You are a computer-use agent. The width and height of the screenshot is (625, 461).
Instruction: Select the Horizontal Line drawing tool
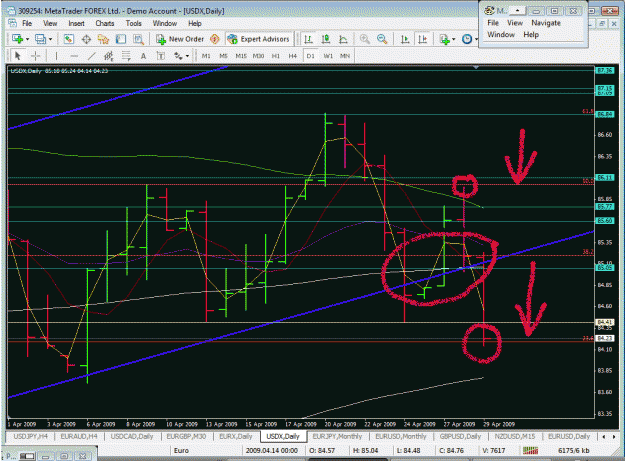point(74,56)
